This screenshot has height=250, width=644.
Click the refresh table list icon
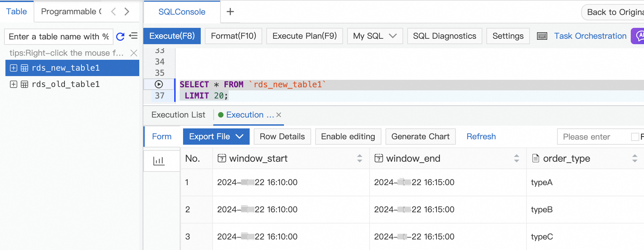(x=120, y=36)
